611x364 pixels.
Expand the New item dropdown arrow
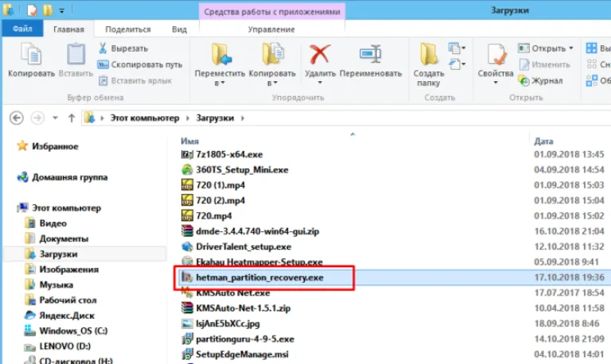click(463, 48)
